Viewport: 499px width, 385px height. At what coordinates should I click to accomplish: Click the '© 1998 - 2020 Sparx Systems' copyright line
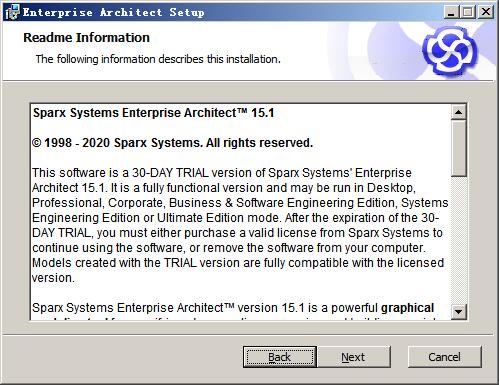[x=172, y=143]
